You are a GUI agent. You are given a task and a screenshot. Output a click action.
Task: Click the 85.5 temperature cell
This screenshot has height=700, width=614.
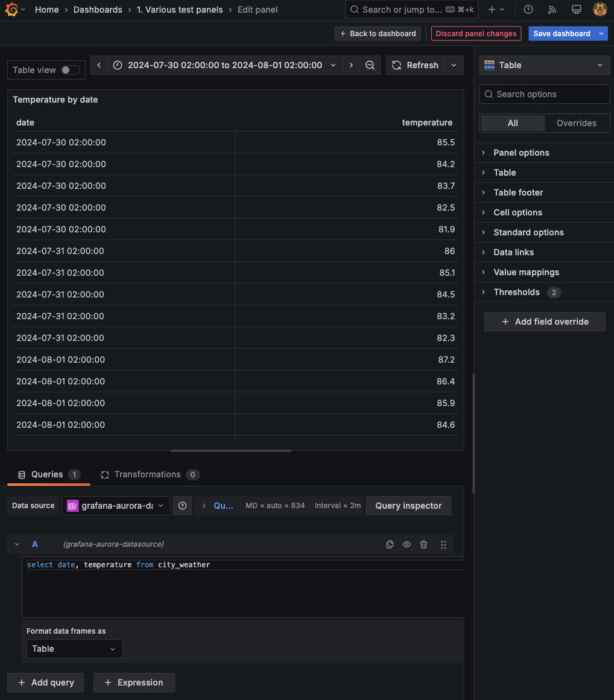(x=347, y=142)
